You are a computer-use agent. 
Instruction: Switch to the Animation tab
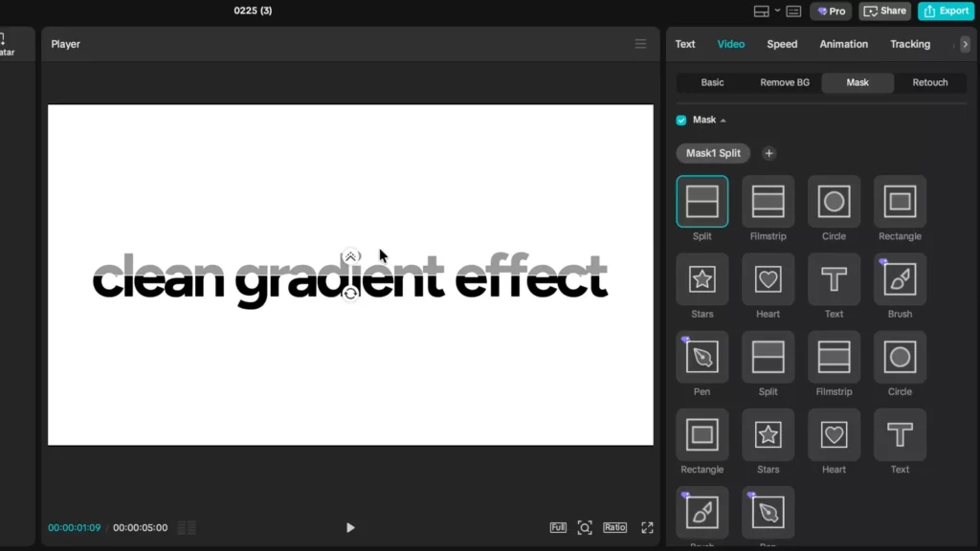pos(843,44)
